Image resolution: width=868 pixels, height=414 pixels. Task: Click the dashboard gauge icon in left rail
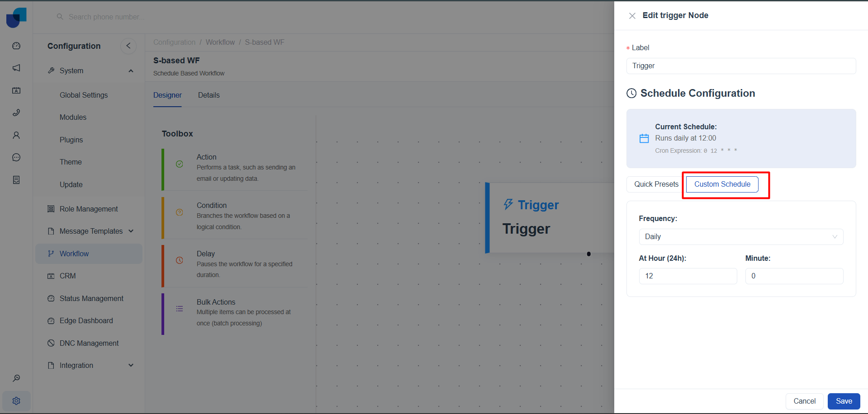pyautogui.click(x=16, y=46)
